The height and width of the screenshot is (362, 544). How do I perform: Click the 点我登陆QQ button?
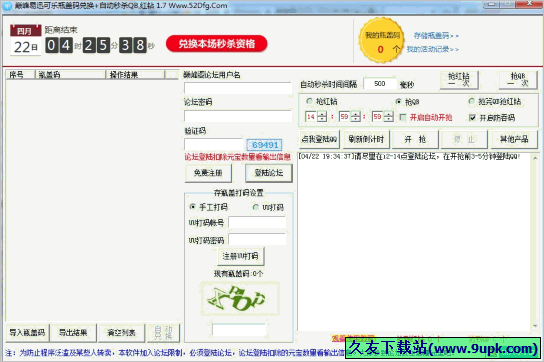(x=319, y=139)
